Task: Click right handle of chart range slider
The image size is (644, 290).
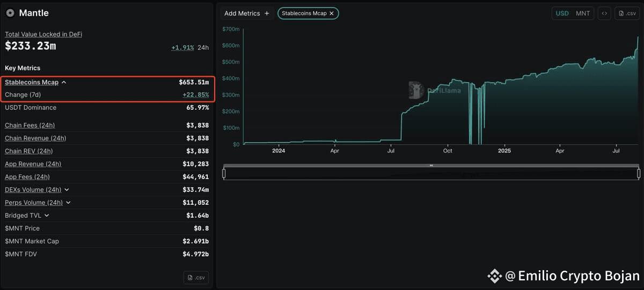Action: (x=639, y=173)
